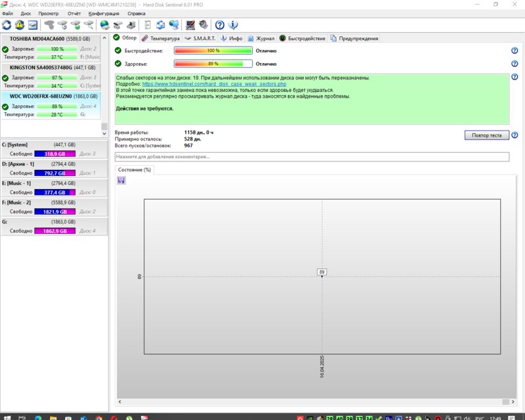Click help icon beside the Быстродействие rating
The image size is (525, 420).
[514, 51]
